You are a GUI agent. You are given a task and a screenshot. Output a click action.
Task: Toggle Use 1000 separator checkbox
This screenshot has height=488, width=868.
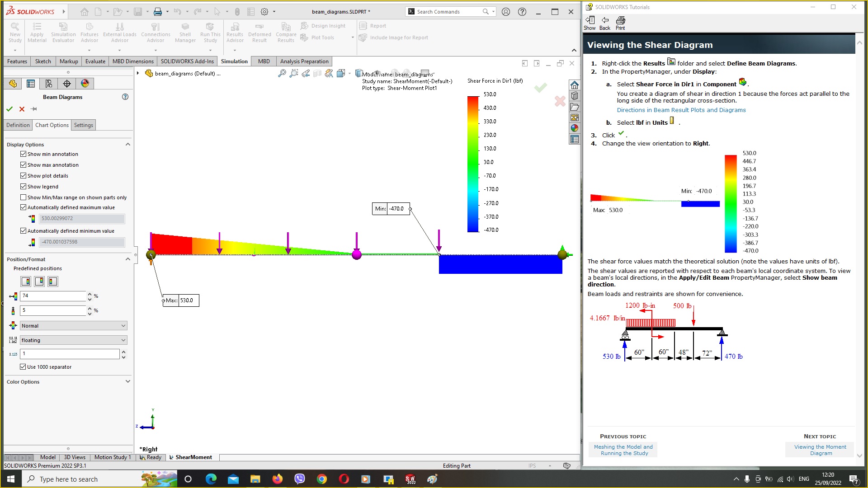click(23, 367)
